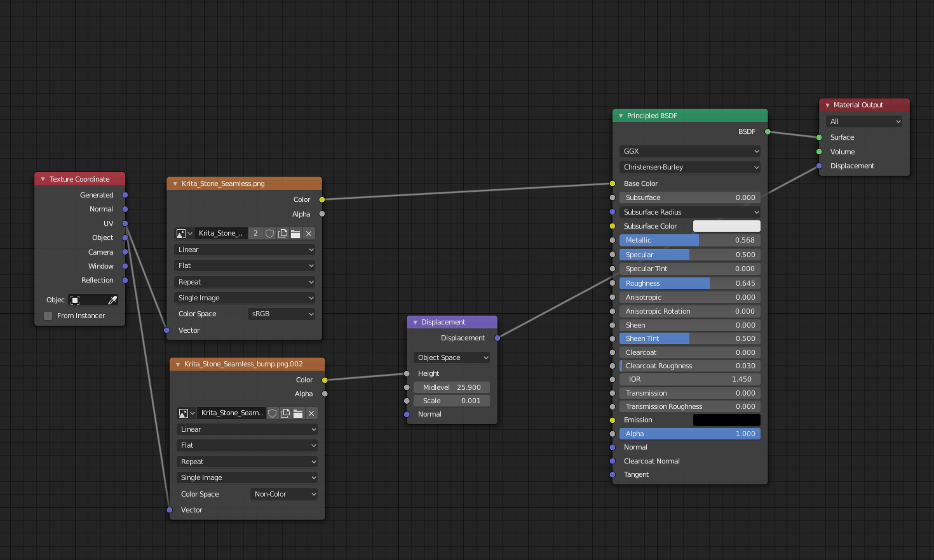This screenshot has width=934, height=560.
Task: Click new image icon in bump.png.002 node
Action: (x=285, y=413)
